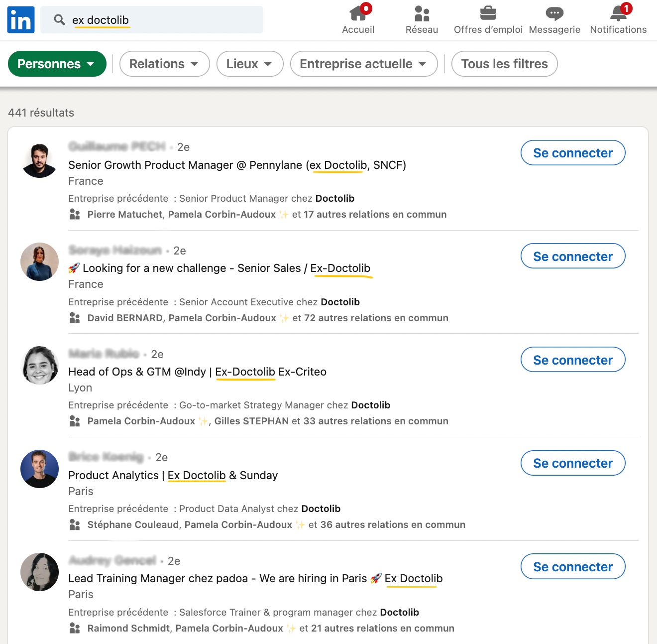The image size is (657, 644).
Task: Open the Notifications bell icon
Action: point(619,12)
